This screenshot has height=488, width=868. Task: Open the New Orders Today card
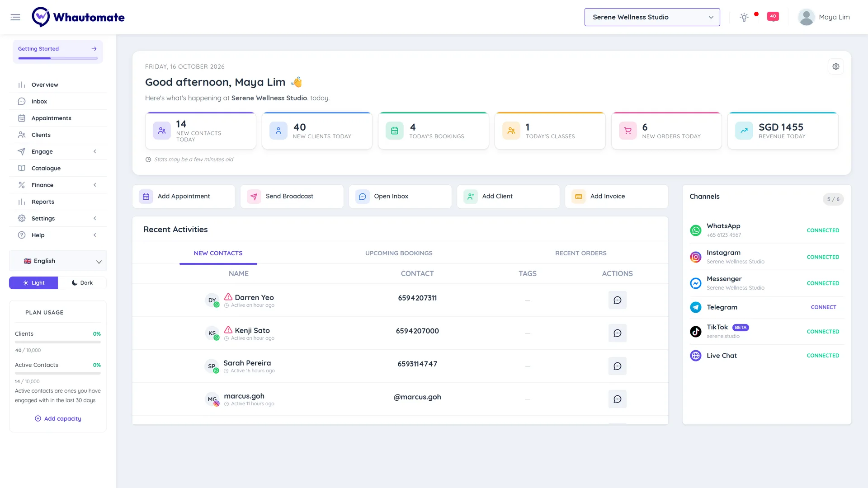666,131
